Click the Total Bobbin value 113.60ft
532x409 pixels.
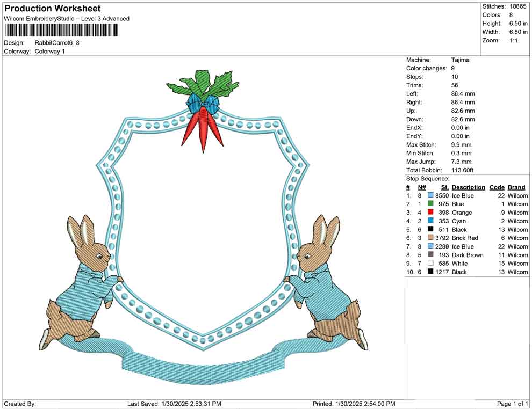462,170
